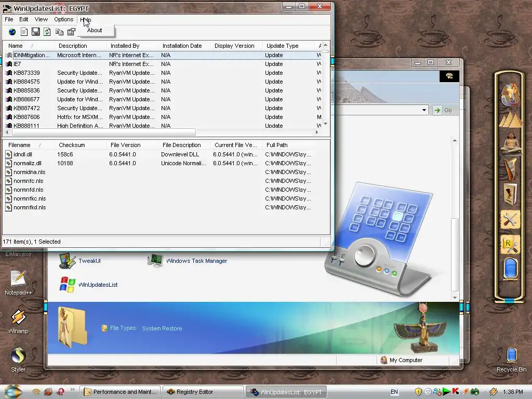Click the System Restore link

click(x=162, y=328)
